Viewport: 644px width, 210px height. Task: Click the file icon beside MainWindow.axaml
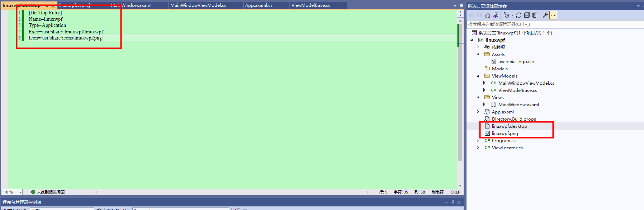(x=494, y=104)
